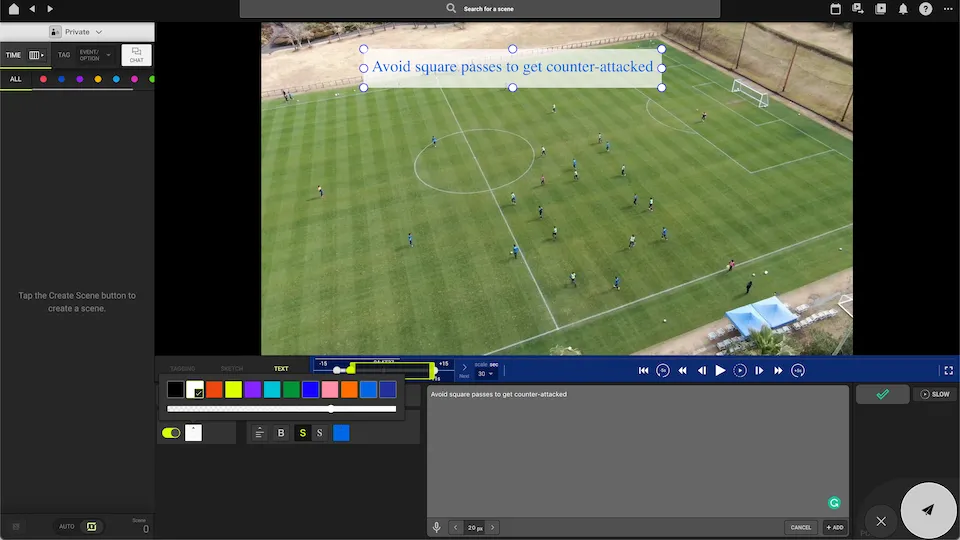Select the TEXT tab
Viewport: 960px width, 540px height.
pyautogui.click(x=281, y=369)
